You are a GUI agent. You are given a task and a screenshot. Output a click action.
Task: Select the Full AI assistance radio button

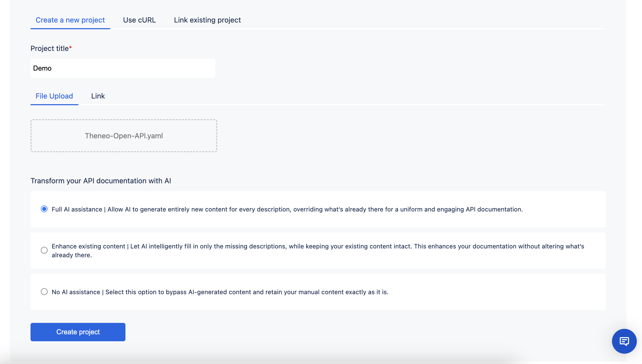[44, 209]
